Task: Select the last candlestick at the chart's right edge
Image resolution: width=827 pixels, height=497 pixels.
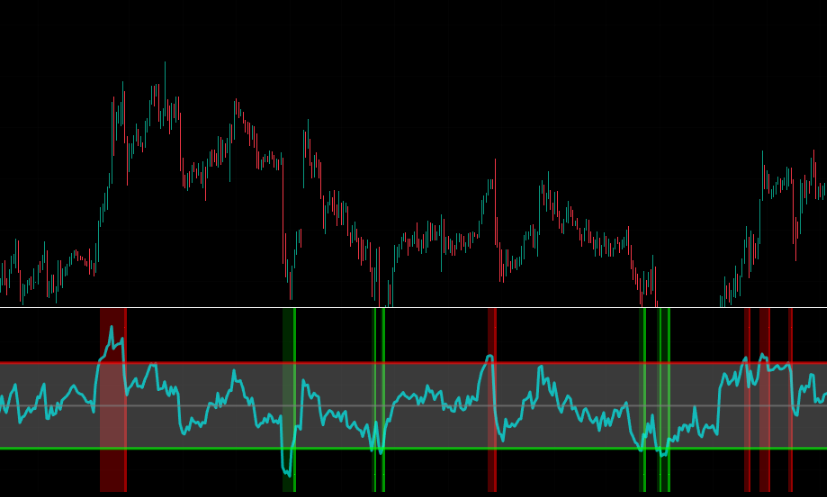Action: [823, 190]
